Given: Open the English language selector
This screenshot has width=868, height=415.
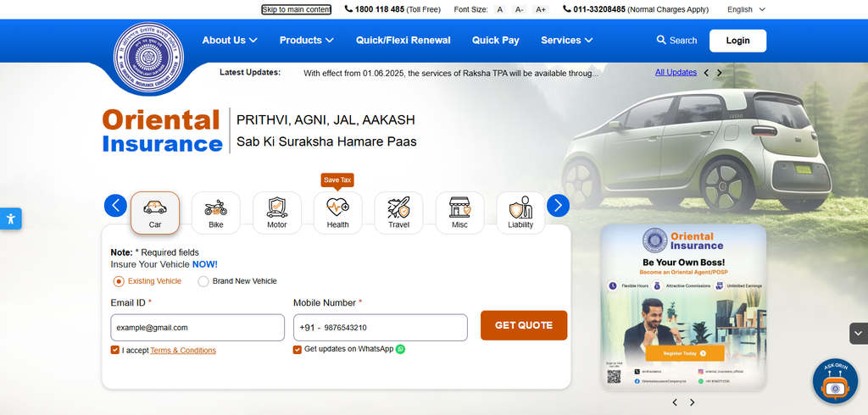Looking at the screenshot, I should coord(746,9).
